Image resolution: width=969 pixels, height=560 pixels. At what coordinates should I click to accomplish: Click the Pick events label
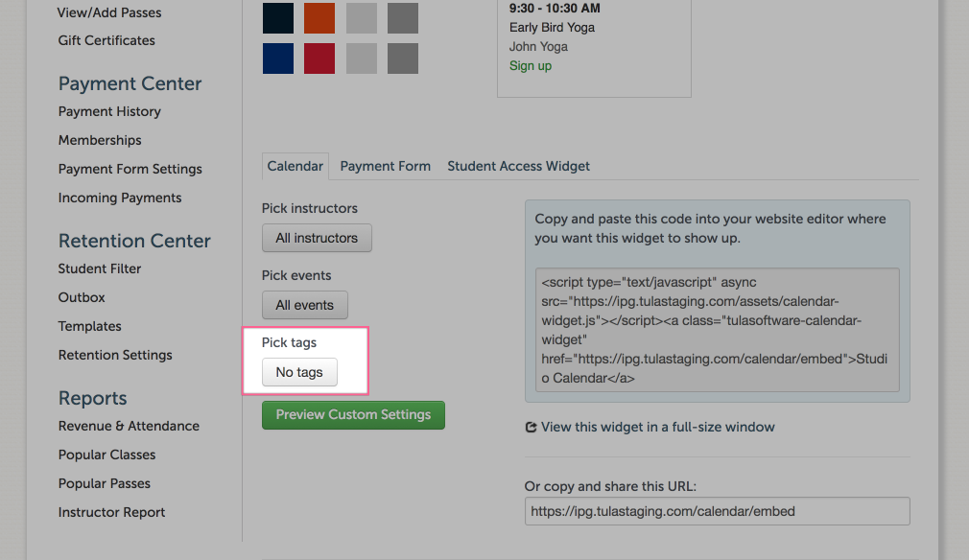click(296, 275)
